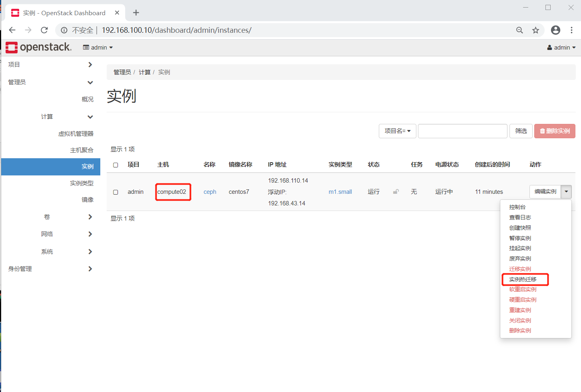
Task: Click the trash icon on 删除实例 button
Action: 543,131
